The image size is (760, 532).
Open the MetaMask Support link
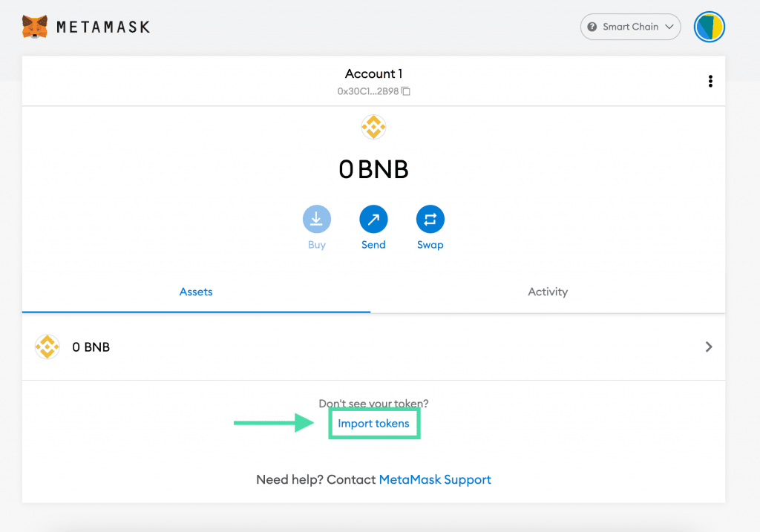tap(435, 479)
